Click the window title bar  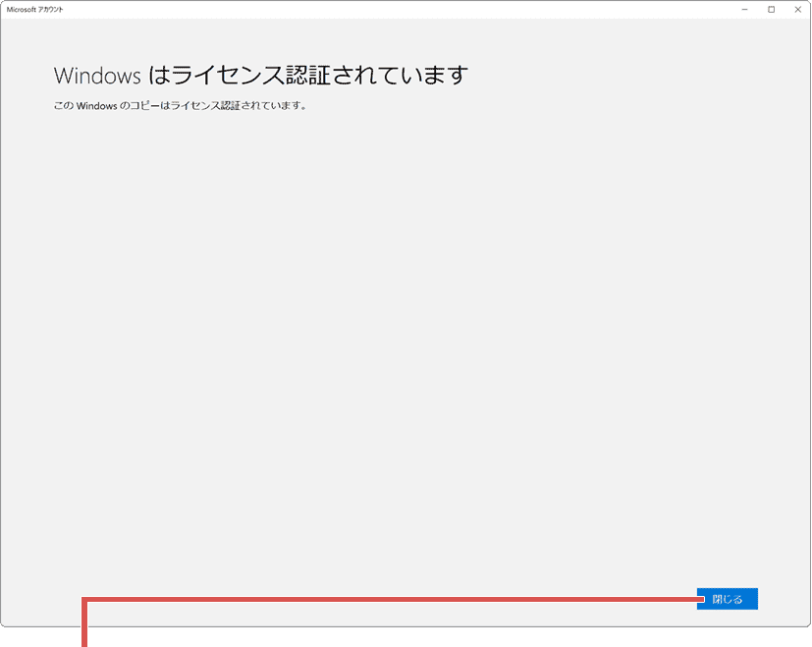(393, 9)
